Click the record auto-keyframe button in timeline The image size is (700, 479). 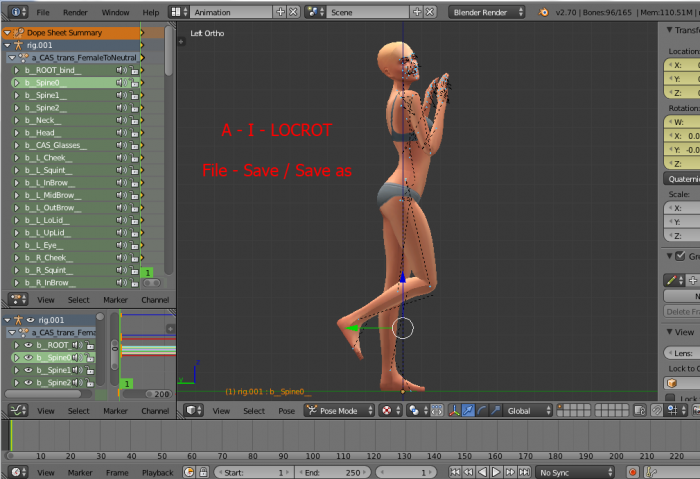pyautogui.click(x=632, y=472)
